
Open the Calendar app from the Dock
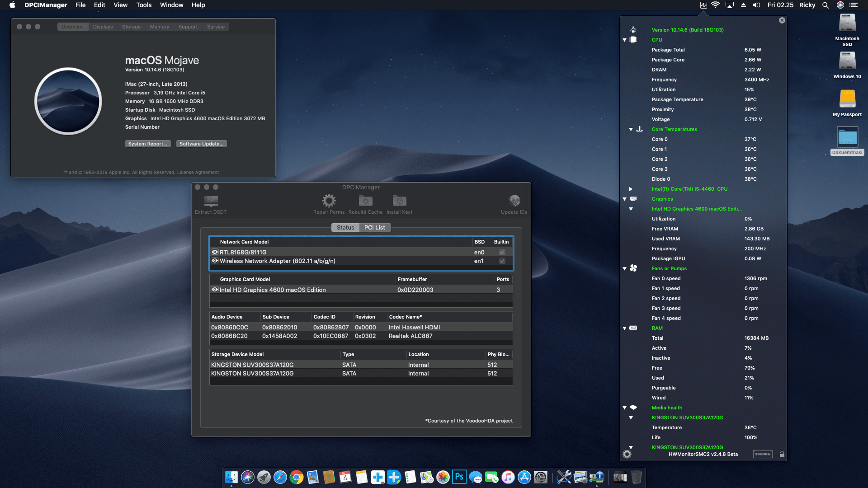[x=345, y=477]
